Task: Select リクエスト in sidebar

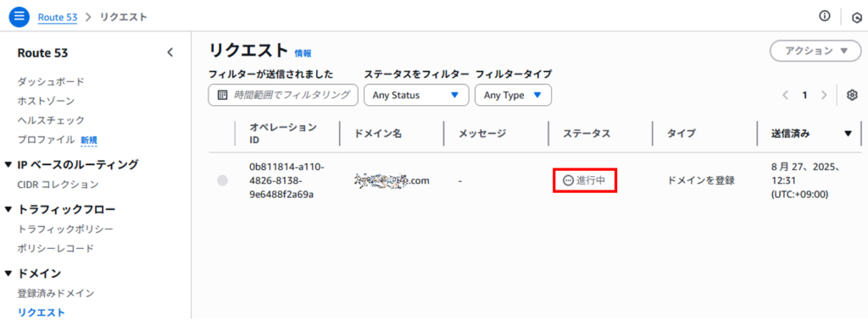Action: (41, 312)
